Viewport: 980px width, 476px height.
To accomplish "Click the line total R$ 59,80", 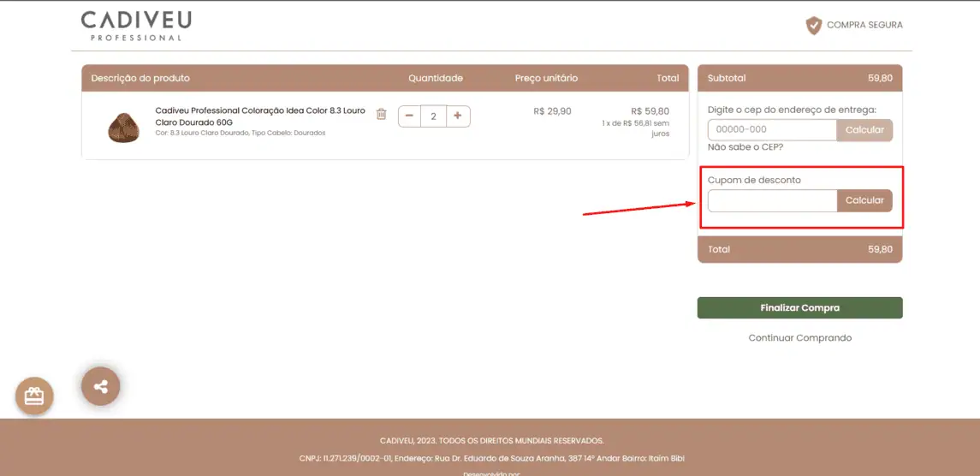I will 650,110.
